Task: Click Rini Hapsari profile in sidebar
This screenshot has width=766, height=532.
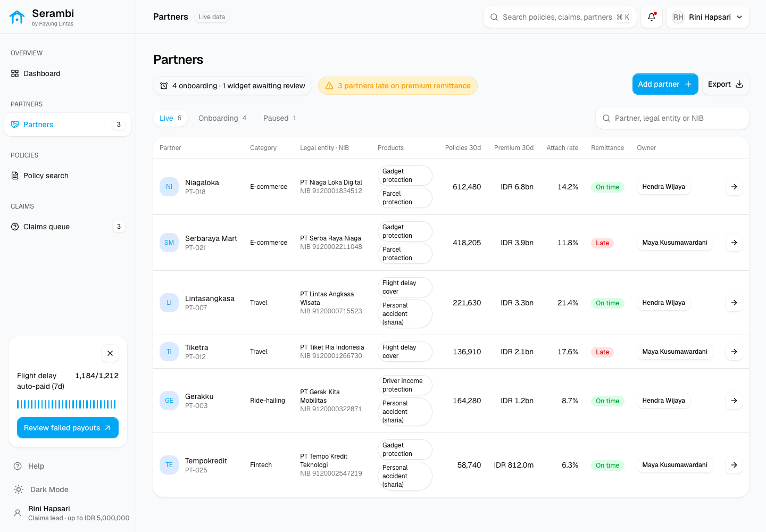Action: (x=71, y=513)
